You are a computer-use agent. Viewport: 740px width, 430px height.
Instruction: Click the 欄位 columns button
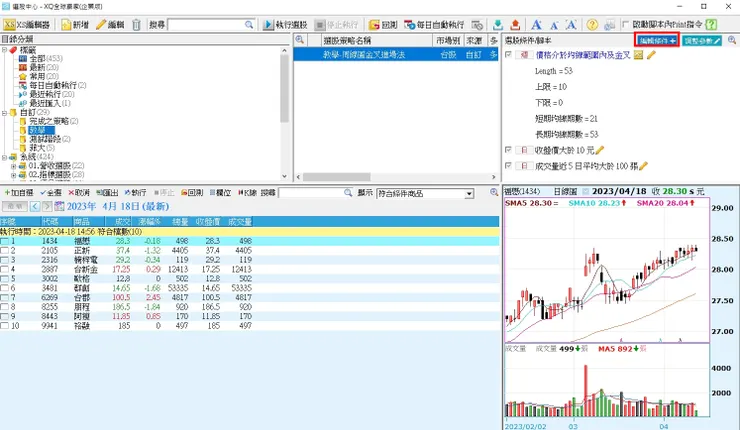click(x=220, y=193)
